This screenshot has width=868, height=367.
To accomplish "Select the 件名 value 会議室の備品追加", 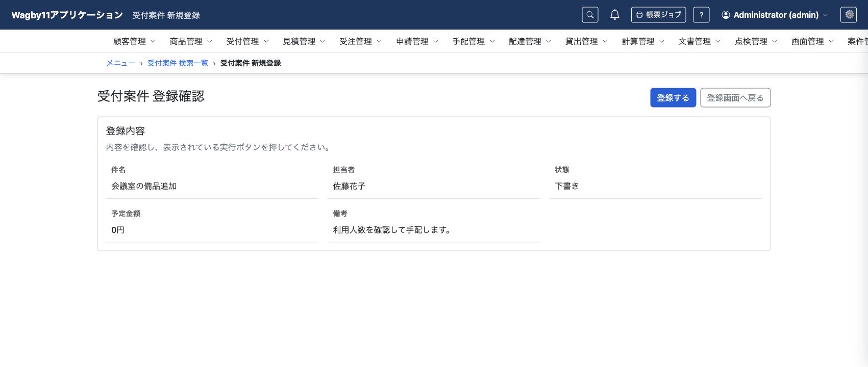I will coord(144,187).
